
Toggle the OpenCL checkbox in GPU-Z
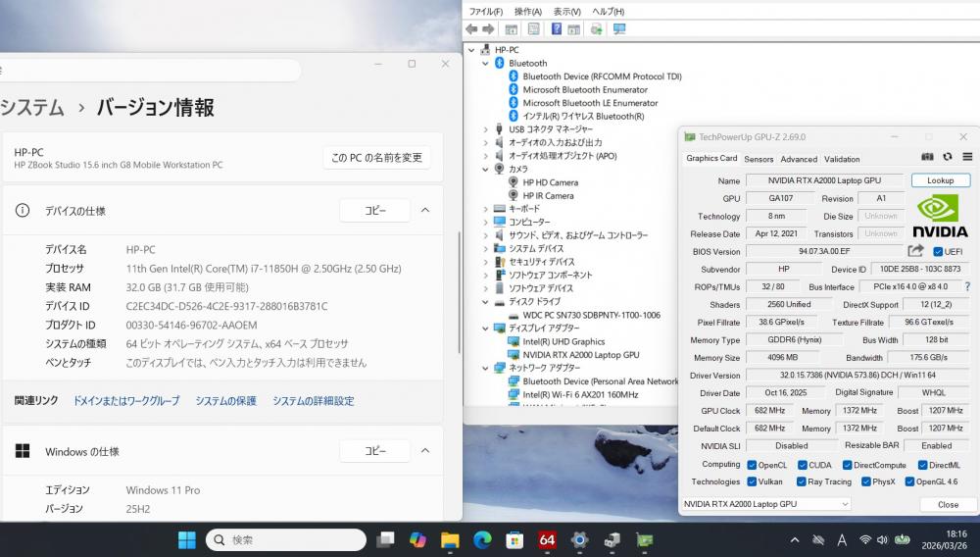[x=752, y=465]
